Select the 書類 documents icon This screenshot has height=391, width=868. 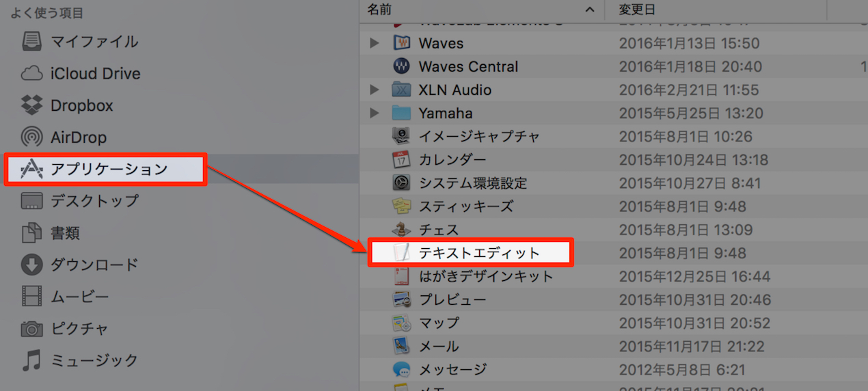tap(32, 233)
